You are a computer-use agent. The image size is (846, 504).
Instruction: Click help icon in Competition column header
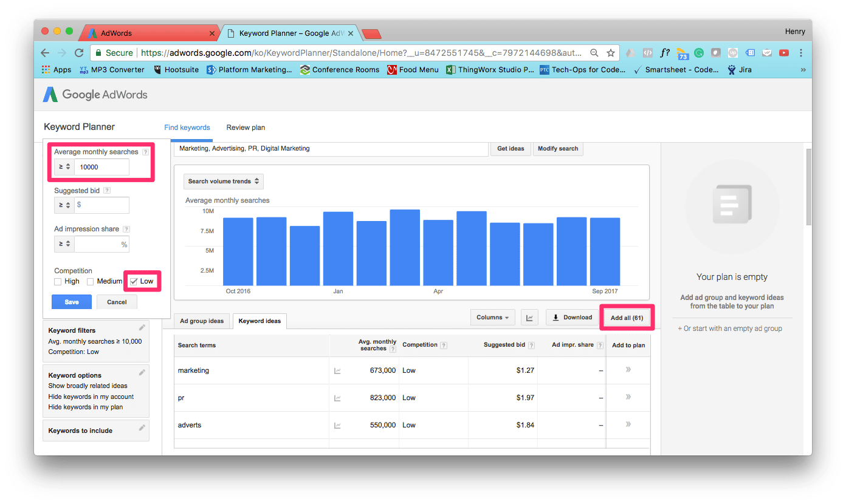[444, 345]
